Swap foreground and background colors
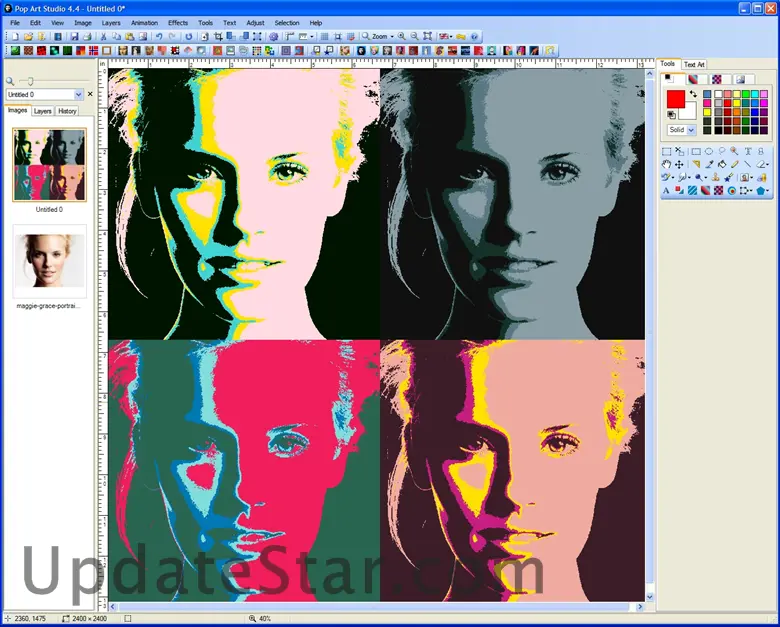Screen dimensions: 780x627 (693, 94)
